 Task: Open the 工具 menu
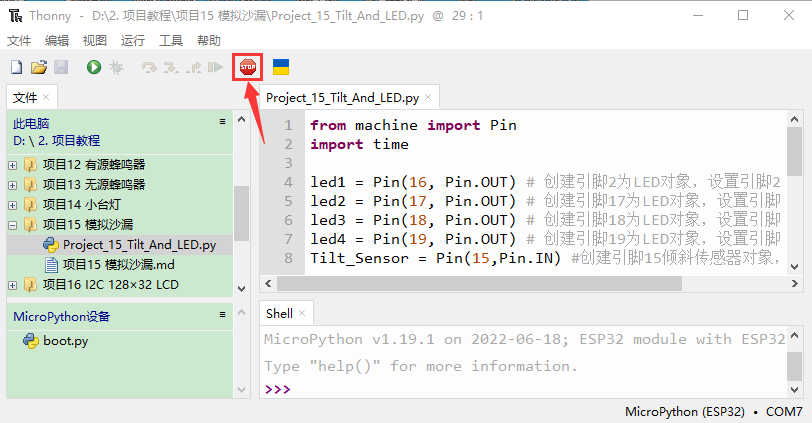coord(171,41)
